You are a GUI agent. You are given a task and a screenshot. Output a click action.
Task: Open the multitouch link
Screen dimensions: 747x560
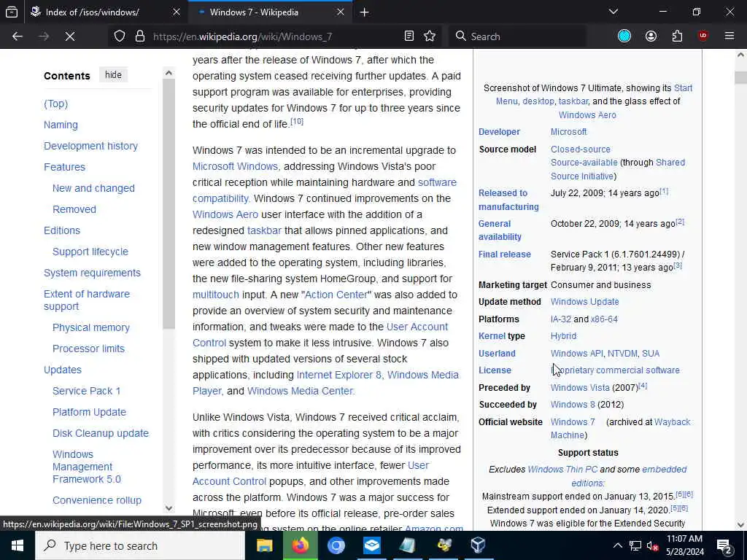click(x=216, y=295)
